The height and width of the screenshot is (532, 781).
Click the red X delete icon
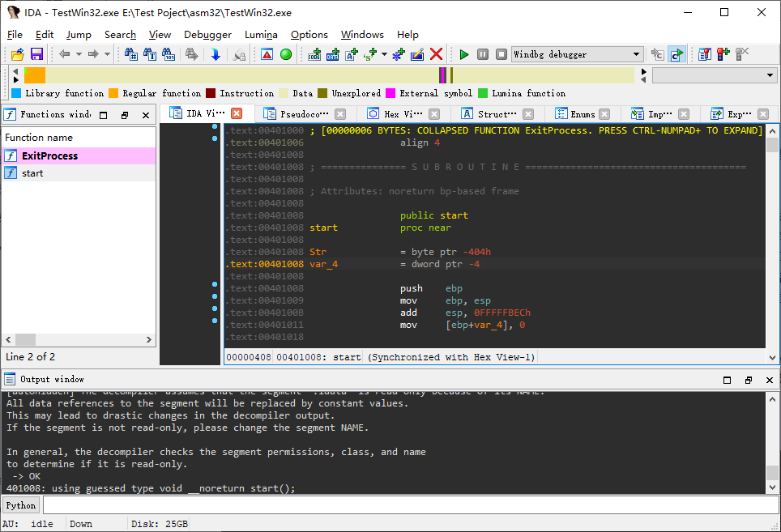[x=437, y=54]
